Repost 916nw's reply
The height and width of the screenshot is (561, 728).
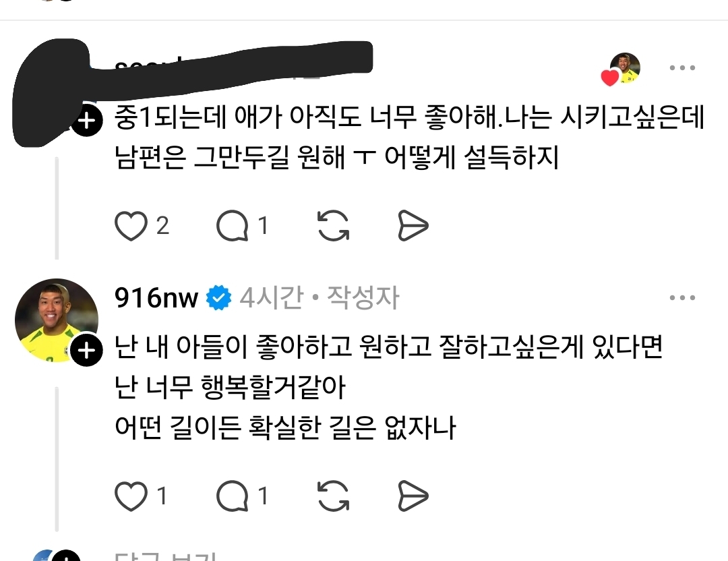tap(334, 496)
